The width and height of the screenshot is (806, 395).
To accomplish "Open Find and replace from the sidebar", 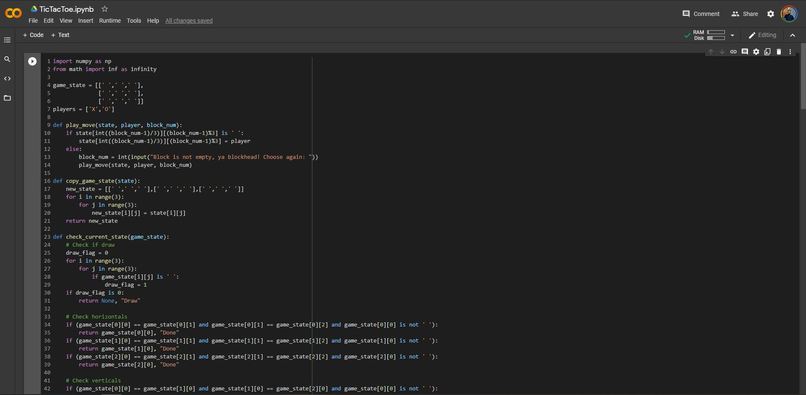I will [7, 59].
